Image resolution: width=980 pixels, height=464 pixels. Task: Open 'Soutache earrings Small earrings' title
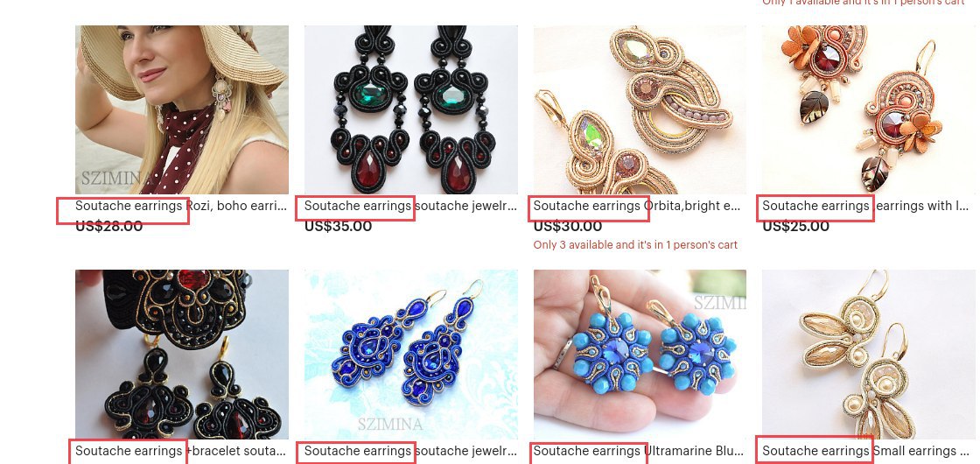(867, 451)
